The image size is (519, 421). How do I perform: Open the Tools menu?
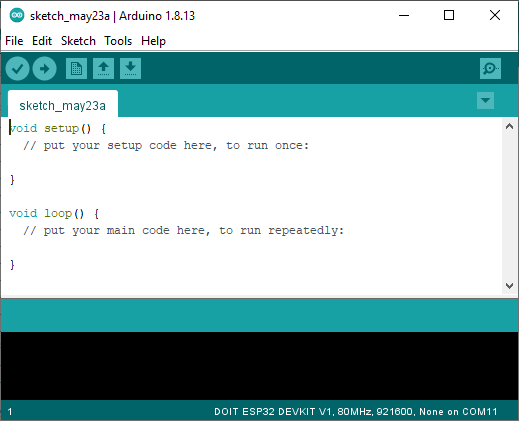coord(118,41)
